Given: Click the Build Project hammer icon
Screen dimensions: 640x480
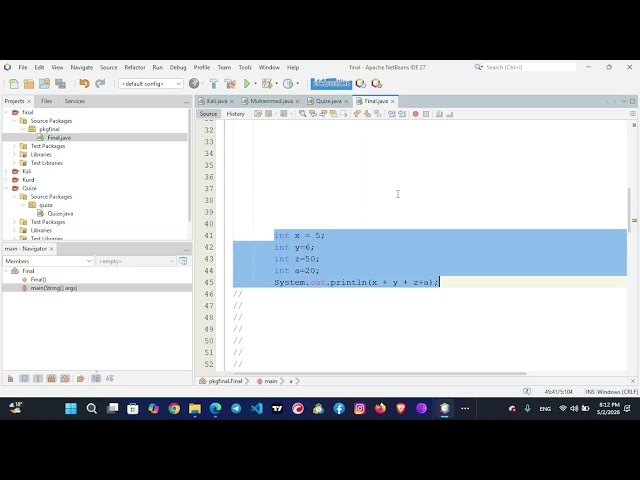Looking at the screenshot, I should [x=213, y=84].
